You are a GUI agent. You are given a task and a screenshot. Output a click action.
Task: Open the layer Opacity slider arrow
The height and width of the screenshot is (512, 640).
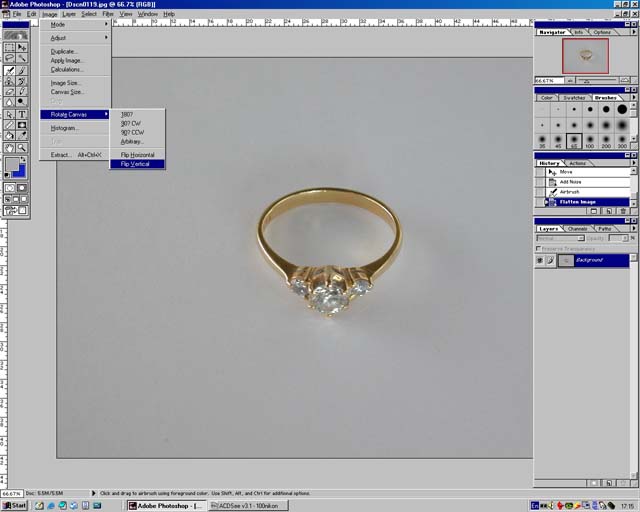[625, 238]
